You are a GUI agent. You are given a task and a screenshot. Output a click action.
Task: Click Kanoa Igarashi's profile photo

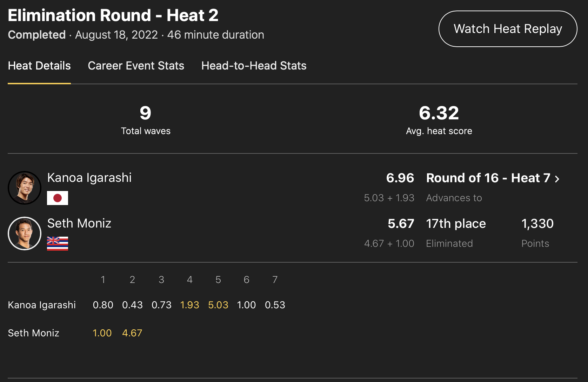(25, 188)
